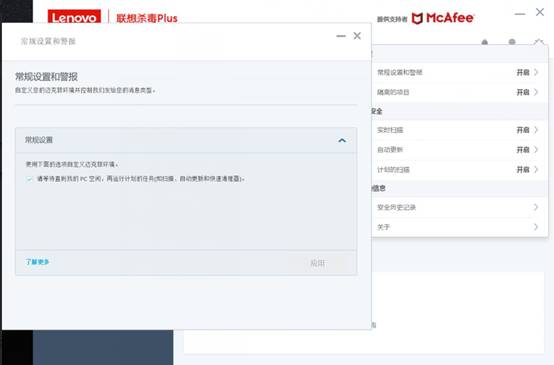This screenshot has width=554, height=365.
Task: Minimize the 联想杀毒Plus main window
Action: 520,14
